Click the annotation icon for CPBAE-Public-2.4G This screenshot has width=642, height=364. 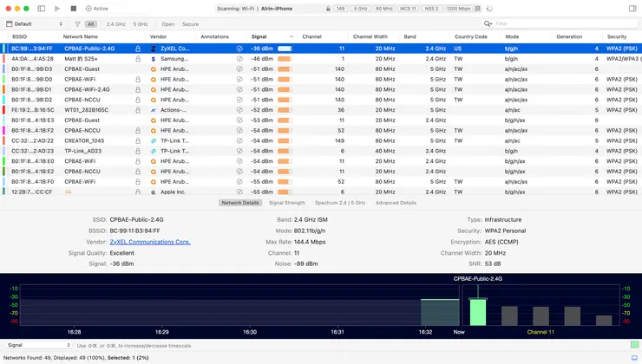(239, 49)
